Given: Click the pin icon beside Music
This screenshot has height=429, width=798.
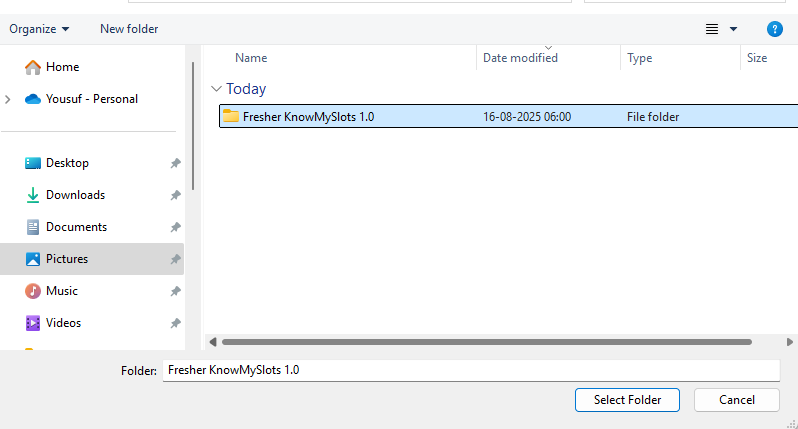Looking at the screenshot, I should (175, 292).
